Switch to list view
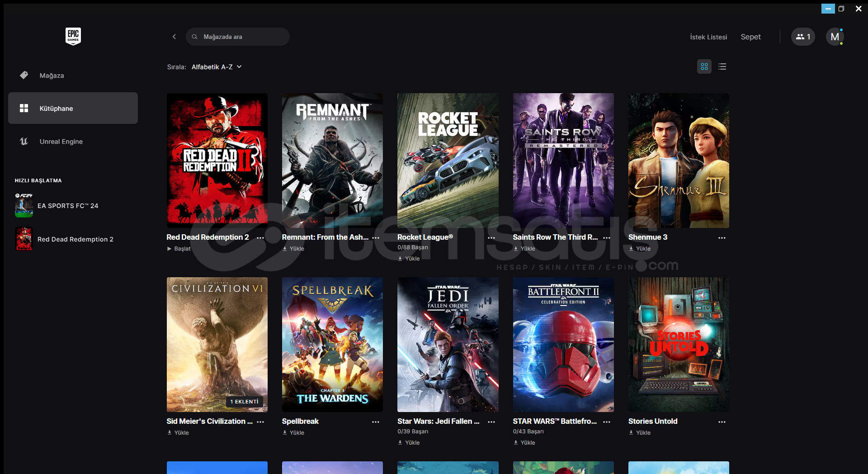The width and height of the screenshot is (868, 474). point(722,66)
